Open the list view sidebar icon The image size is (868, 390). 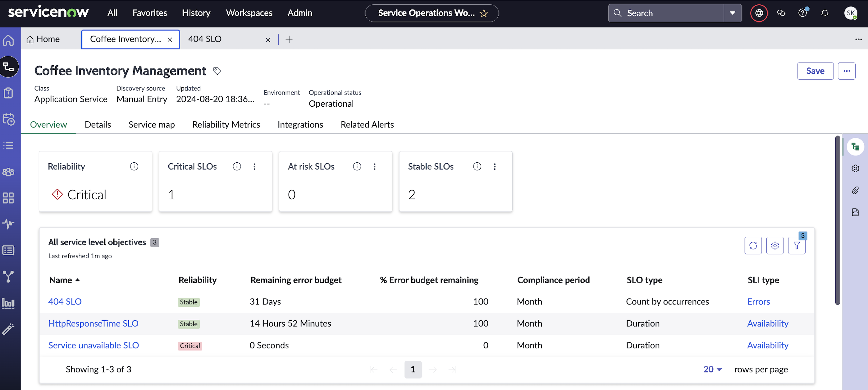(x=9, y=146)
